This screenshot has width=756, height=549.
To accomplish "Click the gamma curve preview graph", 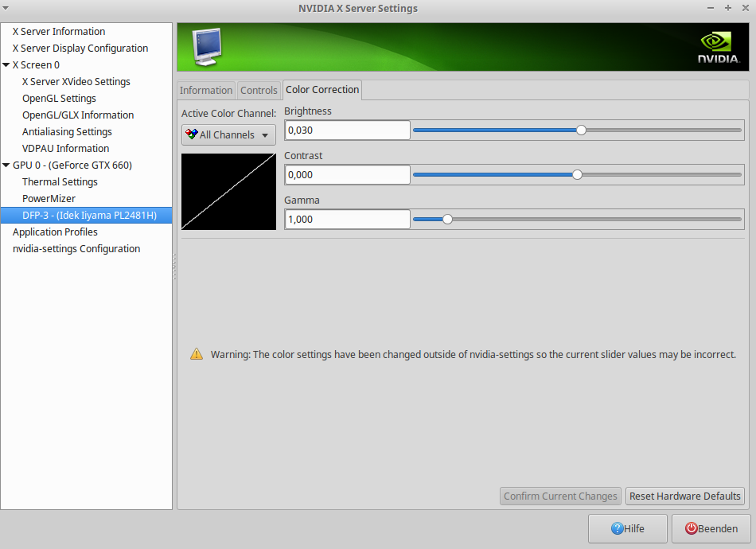I will click(228, 192).
